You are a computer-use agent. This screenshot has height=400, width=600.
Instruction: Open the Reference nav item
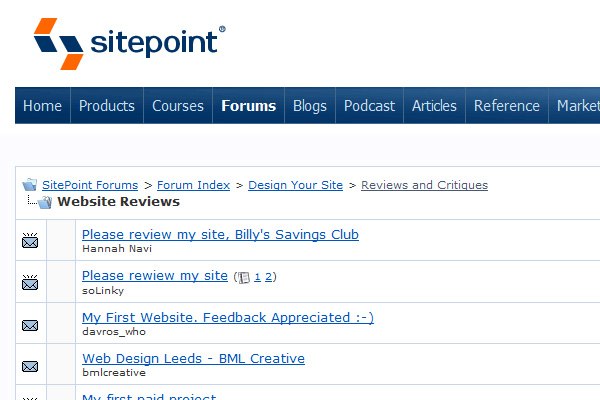point(507,106)
